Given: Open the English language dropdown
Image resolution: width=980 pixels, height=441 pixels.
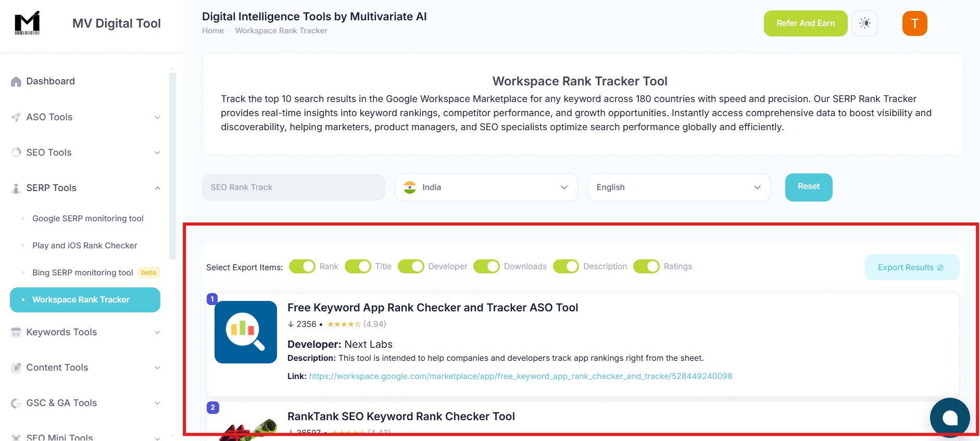Looking at the screenshot, I should (x=679, y=187).
